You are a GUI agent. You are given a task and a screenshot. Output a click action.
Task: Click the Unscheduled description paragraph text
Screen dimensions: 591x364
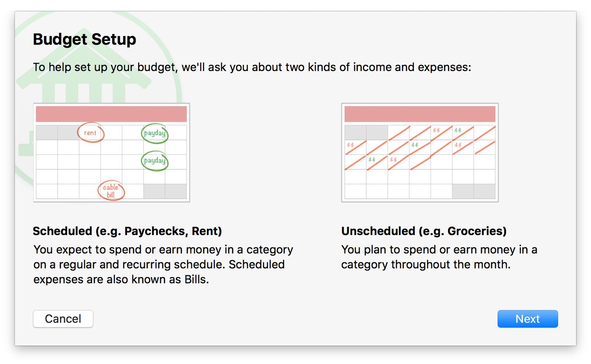click(439, 257)
